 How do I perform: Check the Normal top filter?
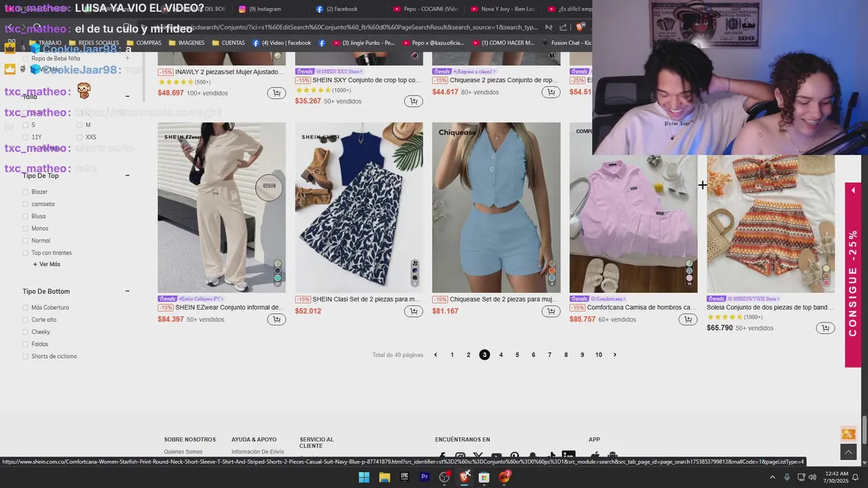coord(26,241)
